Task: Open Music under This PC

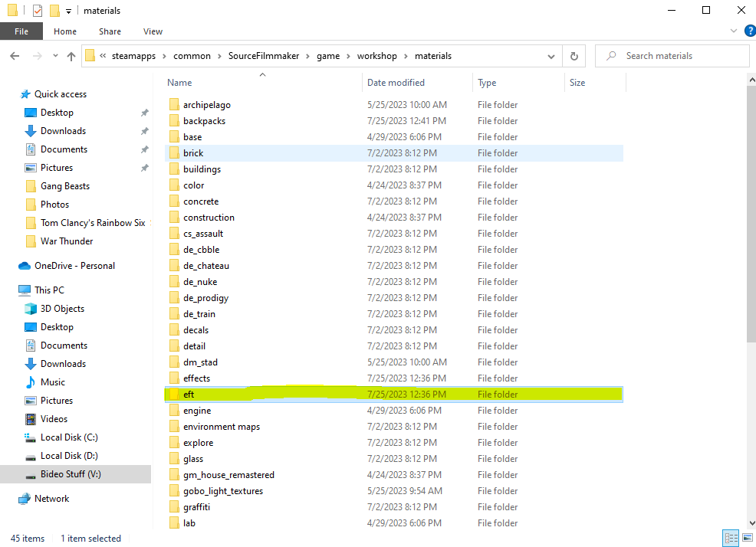Action: 53,382
